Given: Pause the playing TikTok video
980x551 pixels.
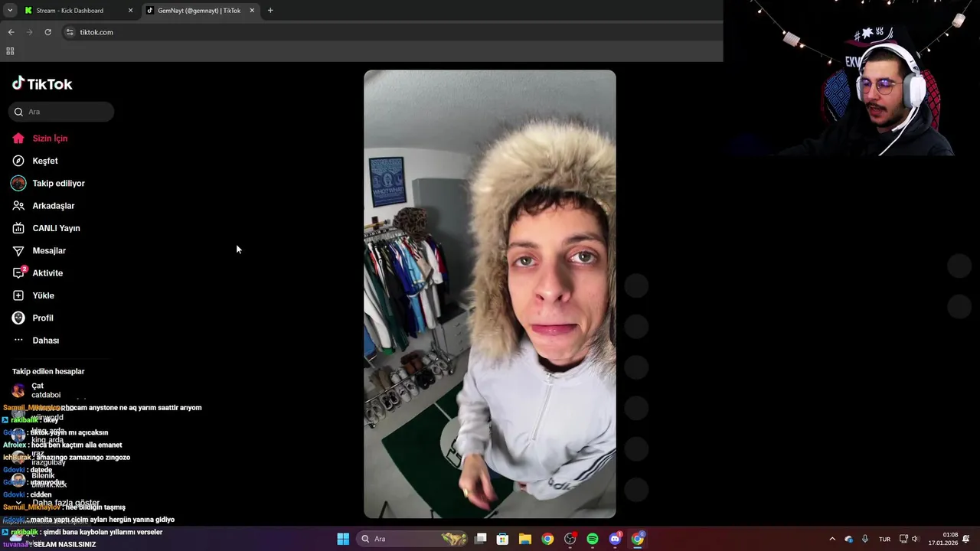Looking at the screenshot, I should [x=490, y=295].
